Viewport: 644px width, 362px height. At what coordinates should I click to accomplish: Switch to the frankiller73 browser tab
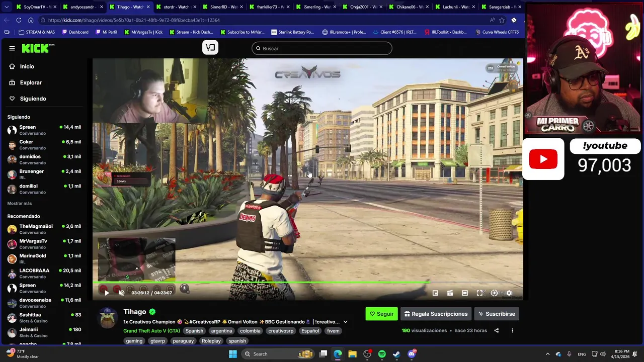tap(270, 7)
